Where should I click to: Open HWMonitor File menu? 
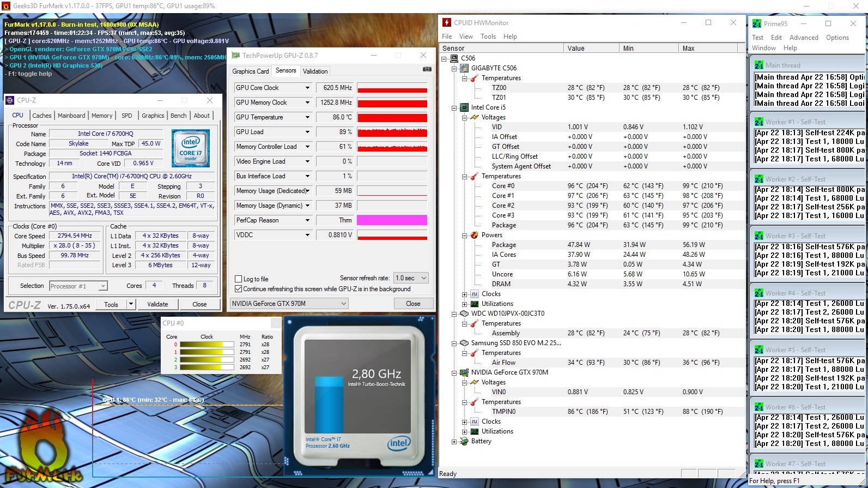pos(447,37)
